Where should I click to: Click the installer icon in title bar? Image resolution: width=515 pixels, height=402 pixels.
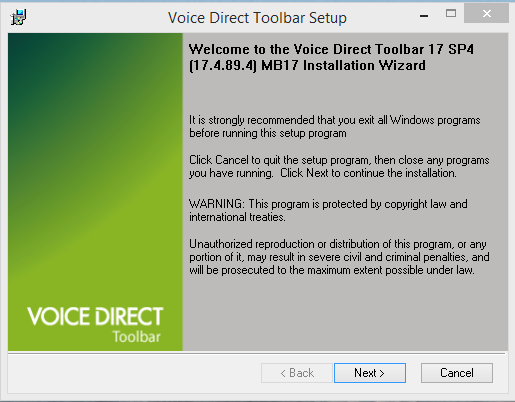(18, 17)
